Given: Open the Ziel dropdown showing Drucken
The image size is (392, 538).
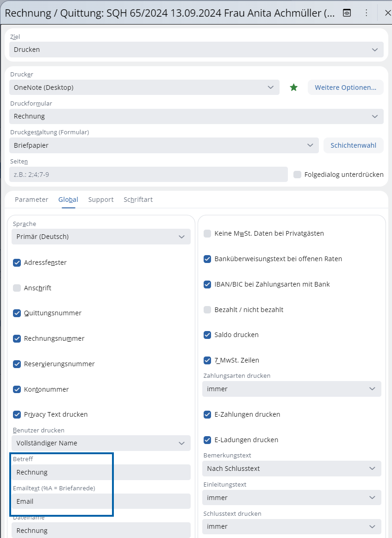Looking at the screenshot, I should pyautogui.click(x=196, y=50).
